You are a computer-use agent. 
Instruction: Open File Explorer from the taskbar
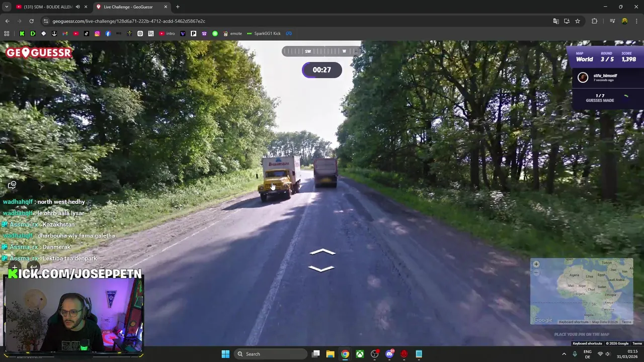click(x=330, y=354)
